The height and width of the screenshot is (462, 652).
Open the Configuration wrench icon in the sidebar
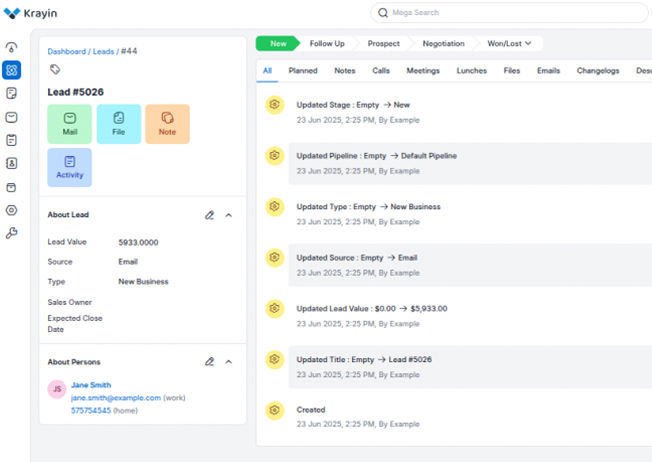click(x=11, y=233)
